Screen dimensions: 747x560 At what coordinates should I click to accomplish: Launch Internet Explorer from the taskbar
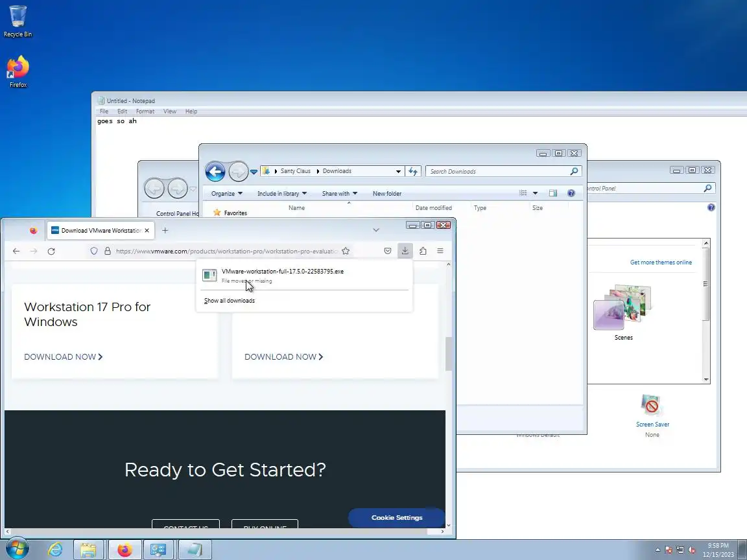55,550
